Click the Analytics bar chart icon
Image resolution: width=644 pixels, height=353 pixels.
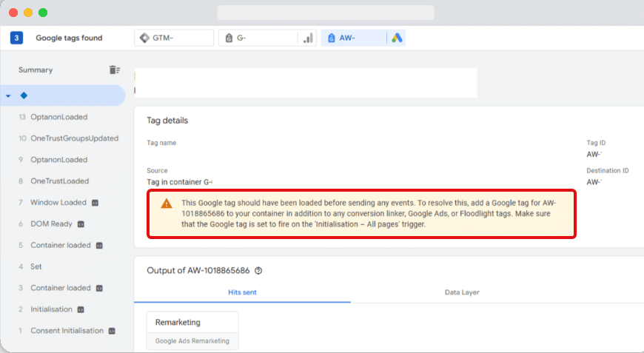[x=308, y=38]
